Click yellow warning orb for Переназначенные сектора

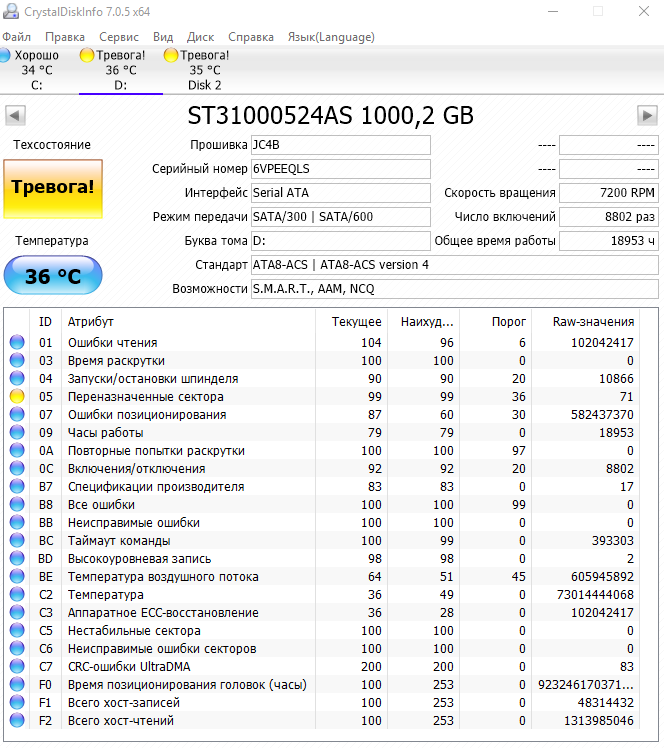17,396
